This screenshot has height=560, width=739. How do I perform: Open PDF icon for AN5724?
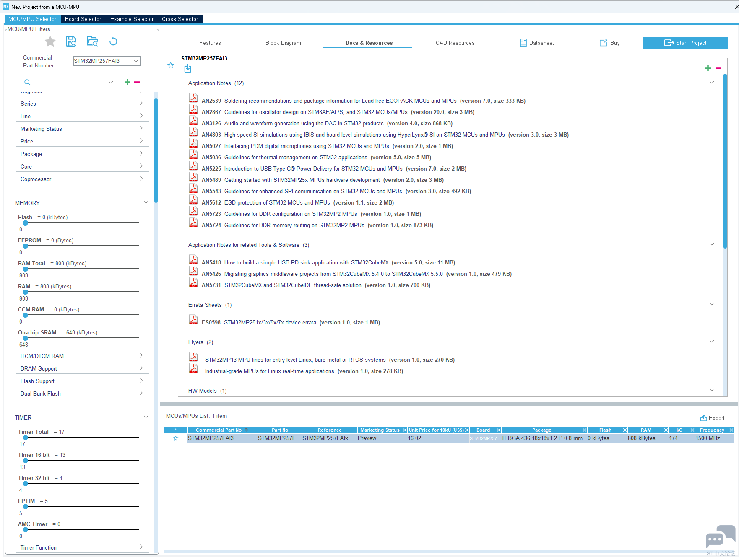click(x=193, y=223)
